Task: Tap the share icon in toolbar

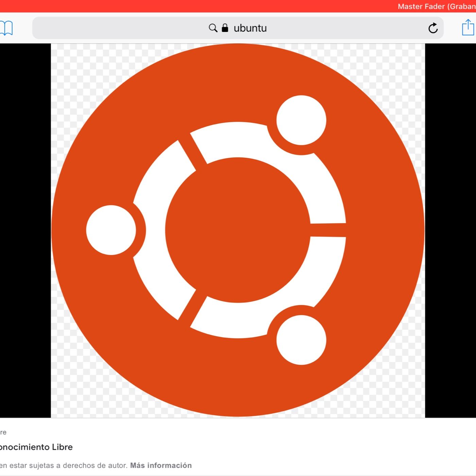Action: 468,28
